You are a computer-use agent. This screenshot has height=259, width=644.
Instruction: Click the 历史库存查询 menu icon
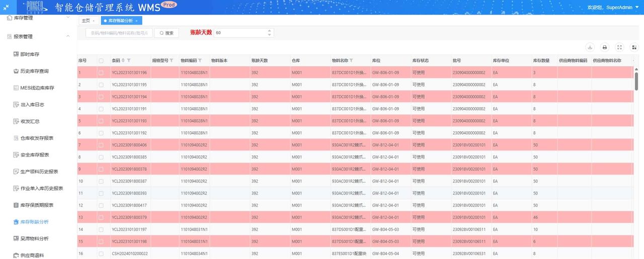[x=16, y=71]
